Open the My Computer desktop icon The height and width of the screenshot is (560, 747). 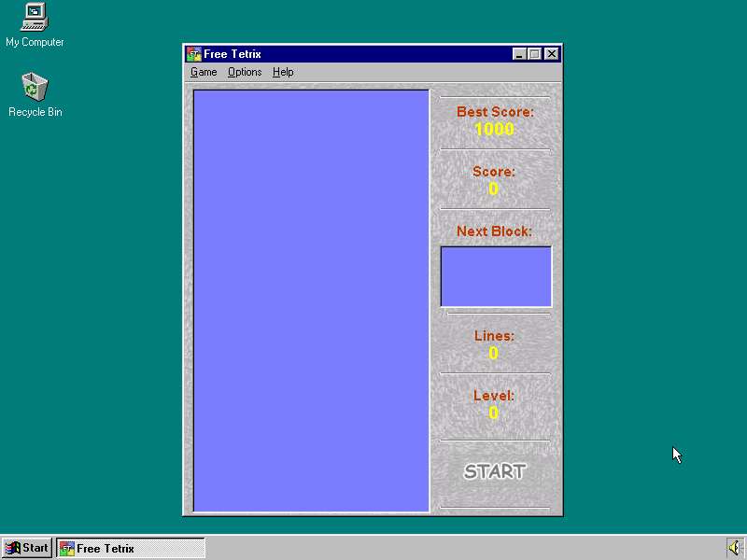click(x=35, y=25)
